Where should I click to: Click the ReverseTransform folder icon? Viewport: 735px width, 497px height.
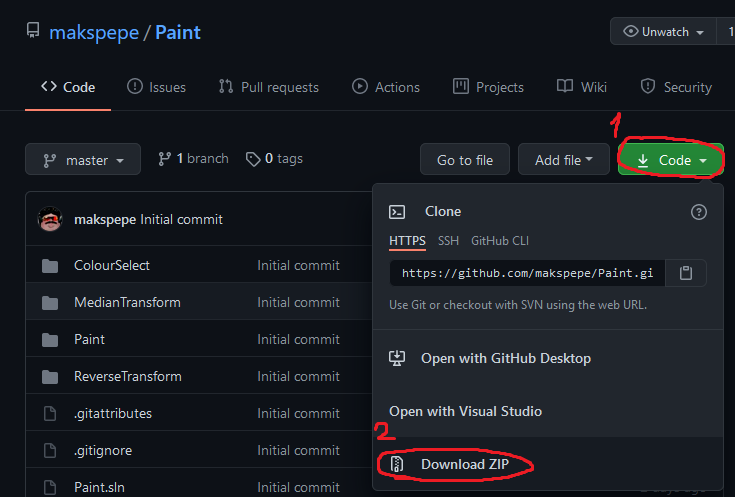pos(50,377)
